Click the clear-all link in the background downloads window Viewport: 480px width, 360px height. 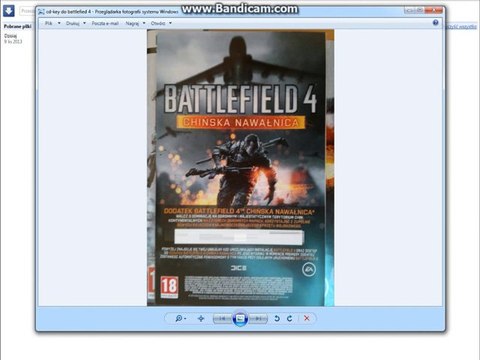pyautogui.click(x=462, y=27)
